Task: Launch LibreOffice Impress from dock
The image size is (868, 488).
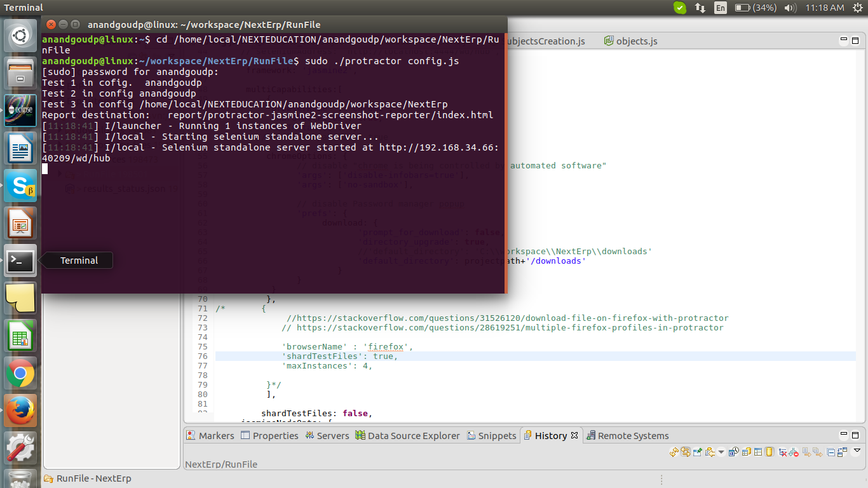Action: pyautogui.click(x=21, y=224)
